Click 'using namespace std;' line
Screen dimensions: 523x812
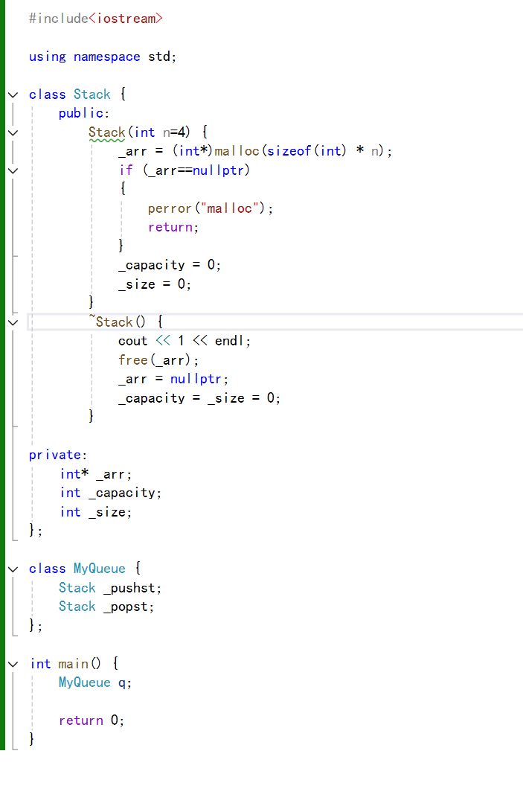103,57
